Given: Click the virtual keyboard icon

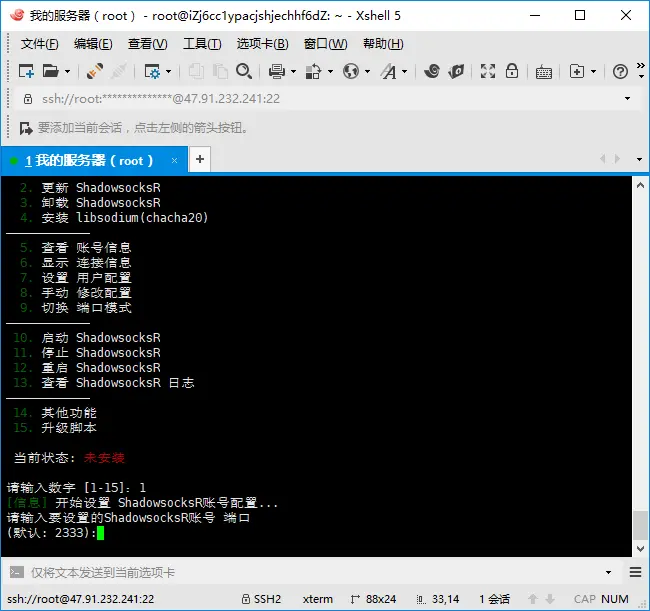Looking at the screenshot, I should tap(543, 72).
